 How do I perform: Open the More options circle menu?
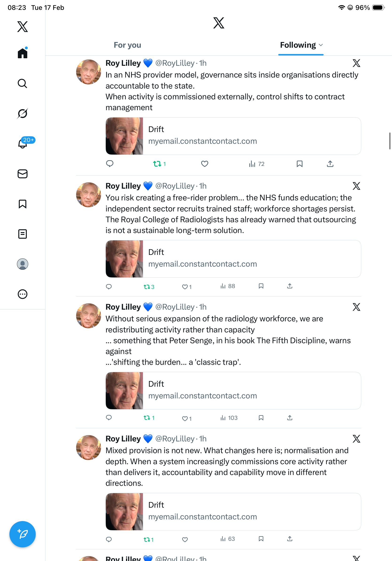click(x=23, y=294)
